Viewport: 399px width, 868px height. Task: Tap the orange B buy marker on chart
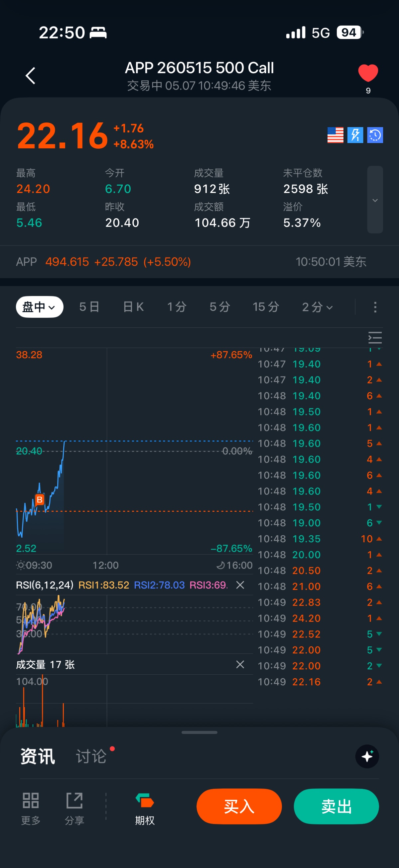coord(39,499)
